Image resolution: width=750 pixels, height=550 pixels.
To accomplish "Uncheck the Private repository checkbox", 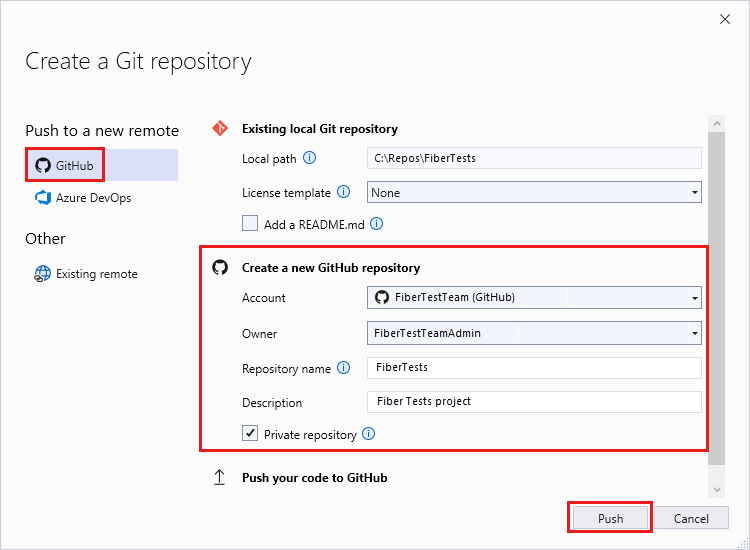I will tap(250, 435).
